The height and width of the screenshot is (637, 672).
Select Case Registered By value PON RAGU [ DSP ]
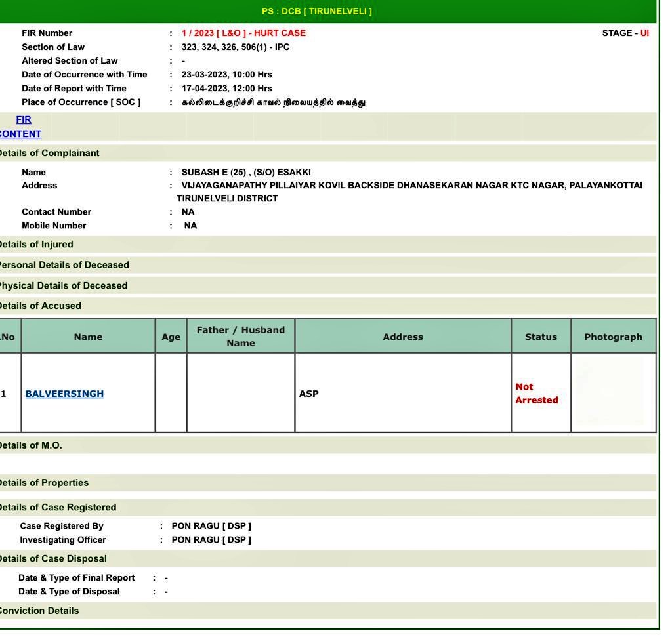[211, 526]
